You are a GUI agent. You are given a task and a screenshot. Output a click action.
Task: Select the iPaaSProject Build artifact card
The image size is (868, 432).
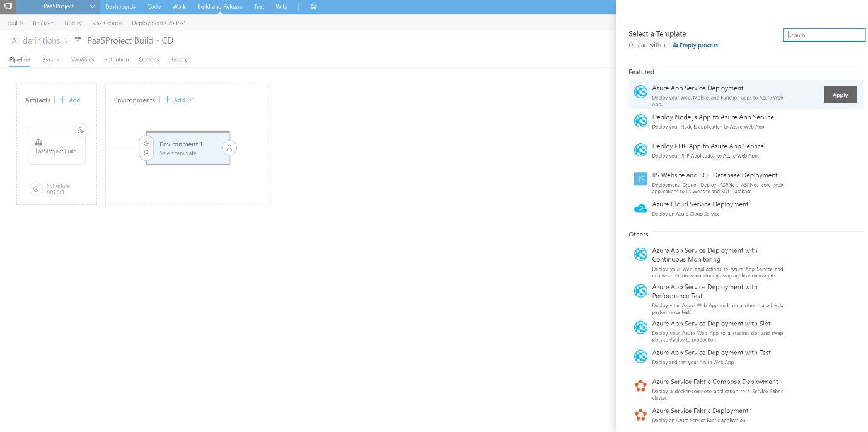pos(57,146)
